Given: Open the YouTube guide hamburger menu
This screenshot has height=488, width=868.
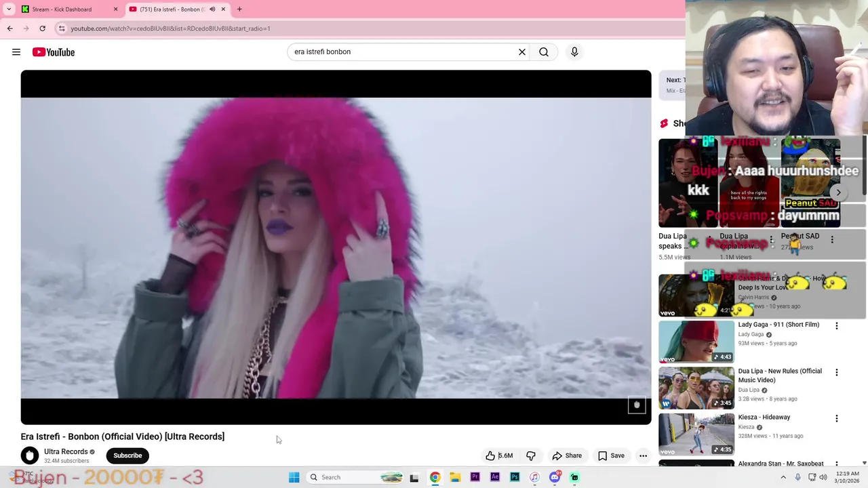Looking at the screenshot, I should [x=16, y=52].
